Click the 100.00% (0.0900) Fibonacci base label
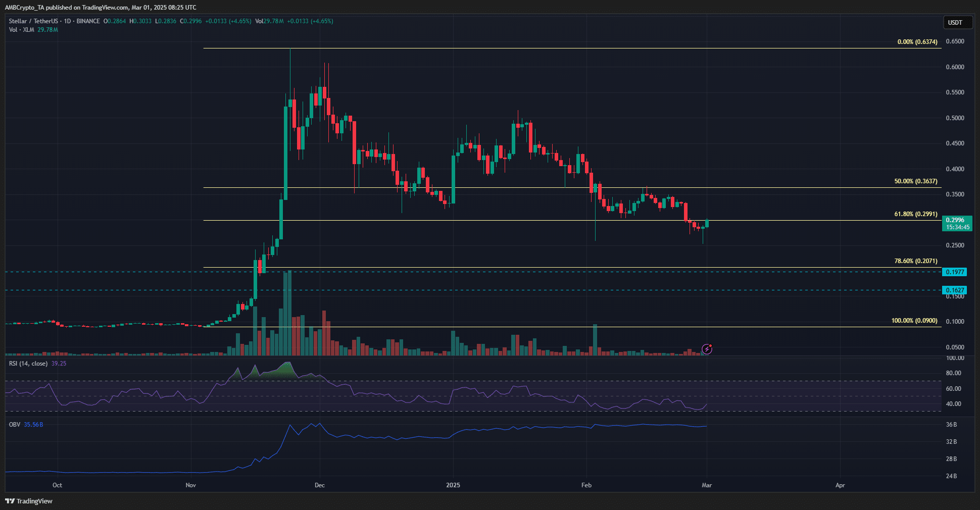The height and width of the screenshot is (510, 980). pyautogui.click(x=914, y=321)
